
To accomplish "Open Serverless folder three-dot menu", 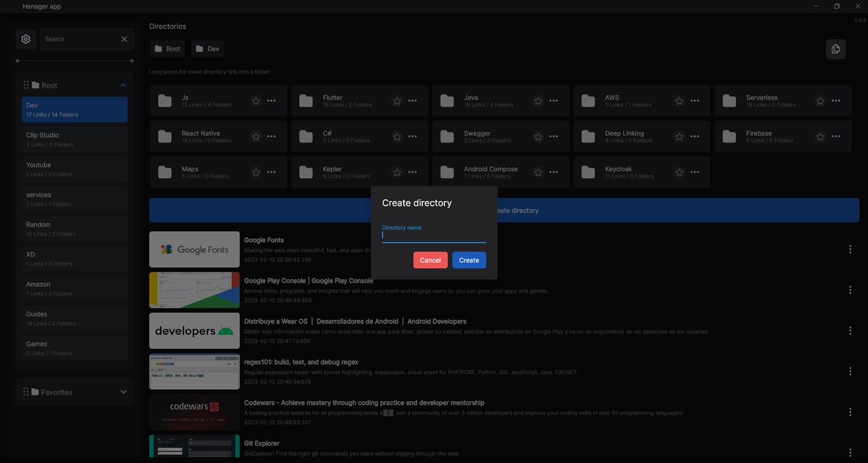I will pos(836,101).
